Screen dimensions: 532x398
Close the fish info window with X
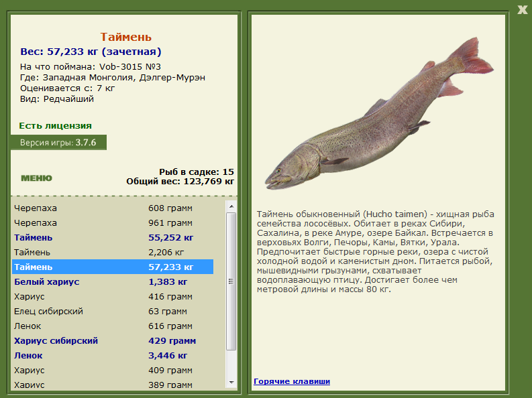point(522,9)
